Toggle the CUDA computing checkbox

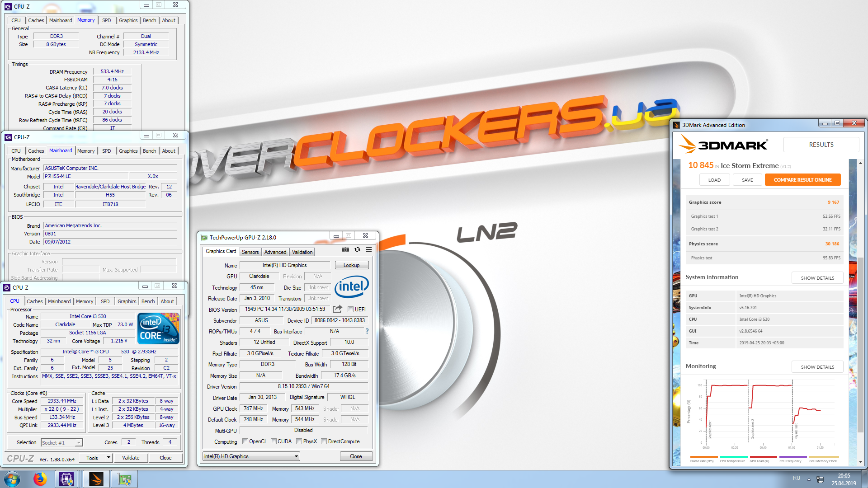tap(274, 441)
